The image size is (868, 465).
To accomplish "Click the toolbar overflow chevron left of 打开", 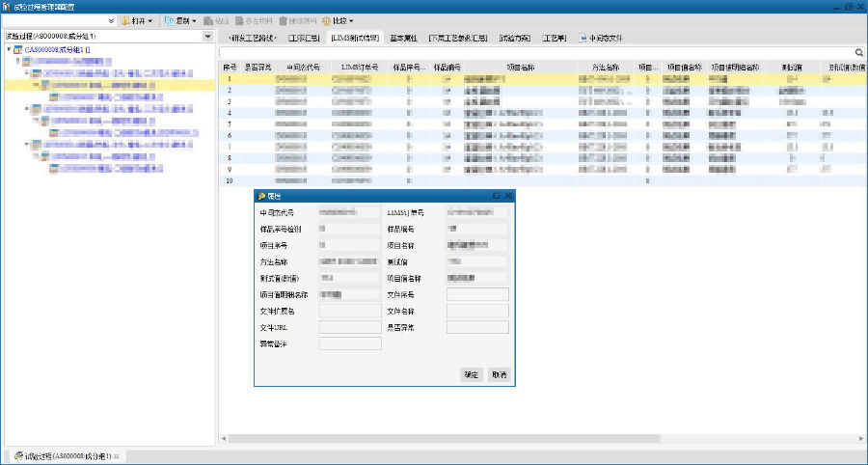I will pyautogui.click(x=112, y=20).
